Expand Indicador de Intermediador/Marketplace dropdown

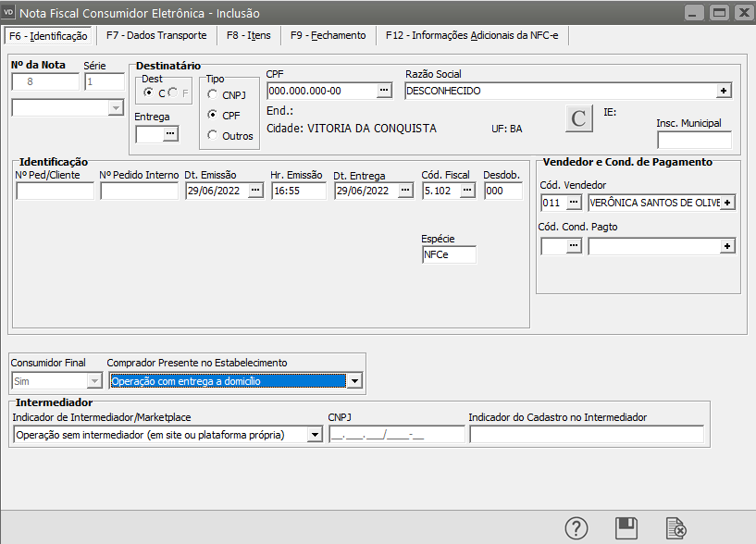click(x=315, y=435)
